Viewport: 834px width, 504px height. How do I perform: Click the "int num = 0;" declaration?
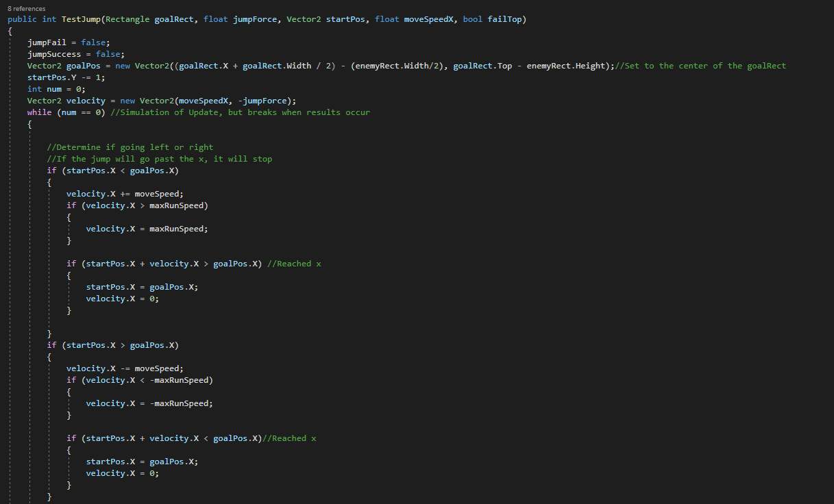[56, 89]
